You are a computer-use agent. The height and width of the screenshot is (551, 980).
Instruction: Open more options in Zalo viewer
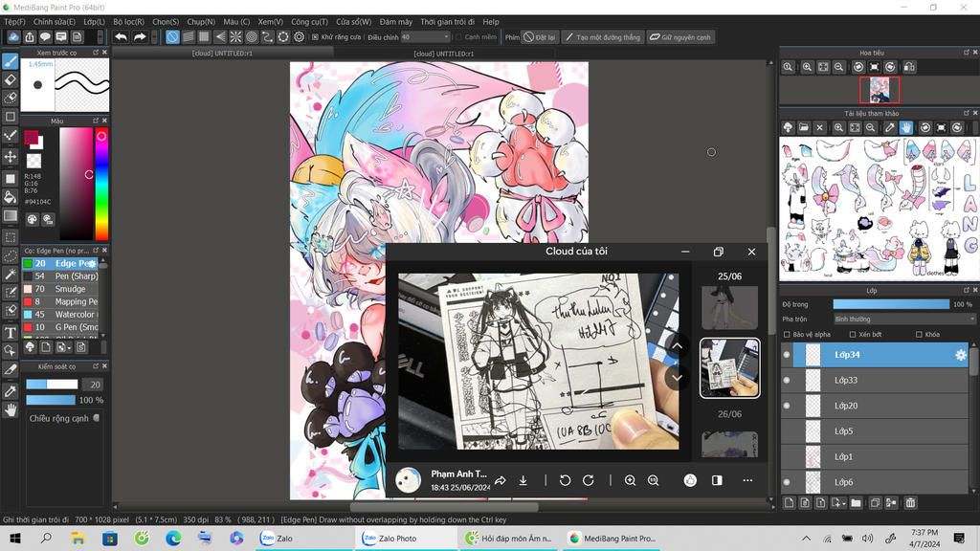[747, 480]
